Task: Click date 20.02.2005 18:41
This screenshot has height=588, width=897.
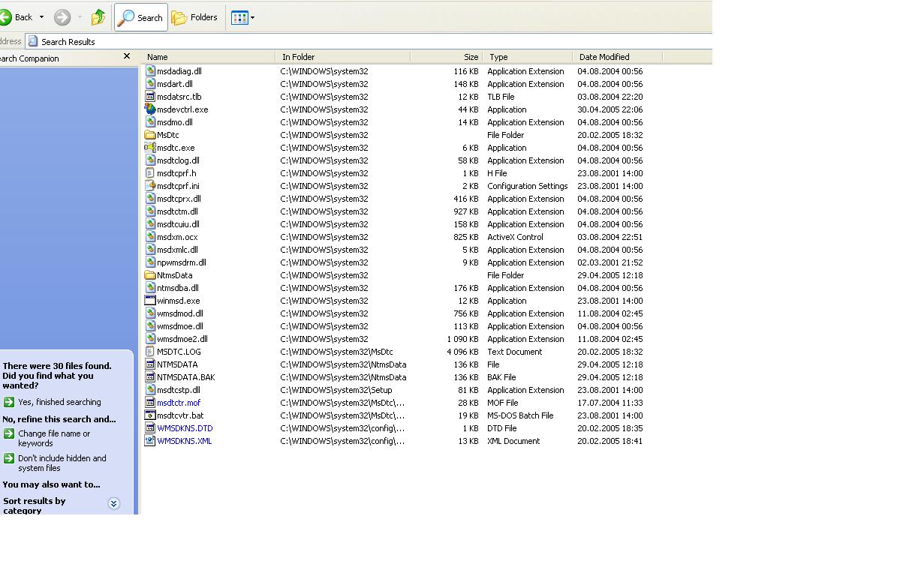Action: 610,441
